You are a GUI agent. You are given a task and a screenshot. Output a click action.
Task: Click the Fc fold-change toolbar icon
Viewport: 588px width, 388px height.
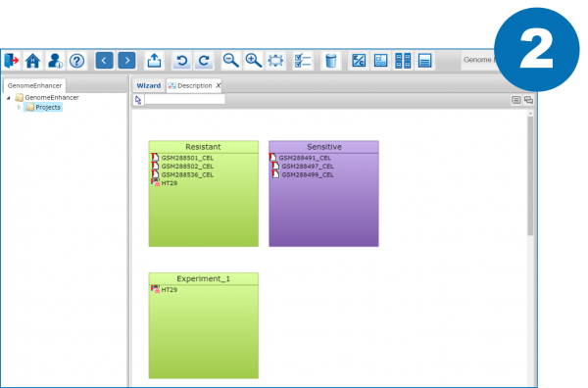(359, 61)
